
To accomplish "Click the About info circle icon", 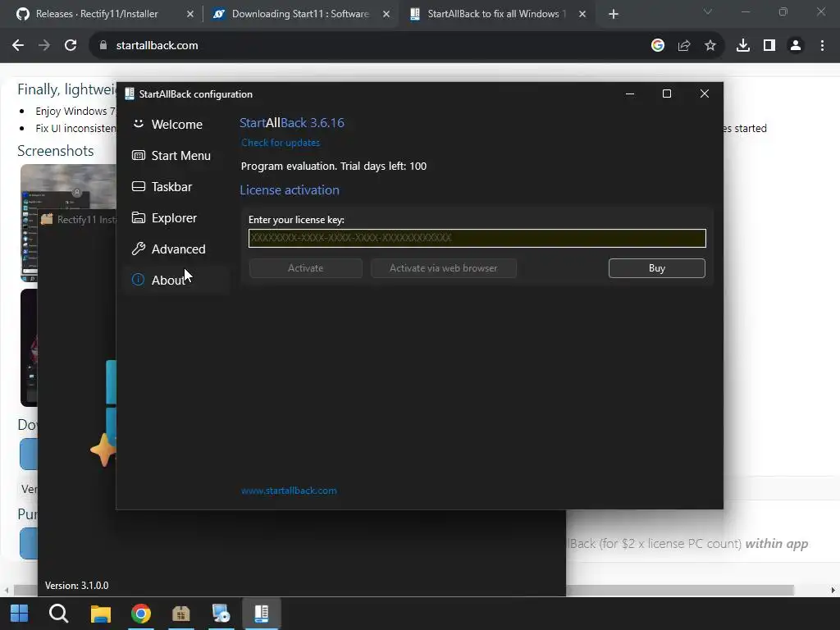I will pyautogui.click(x=138, y=280).
